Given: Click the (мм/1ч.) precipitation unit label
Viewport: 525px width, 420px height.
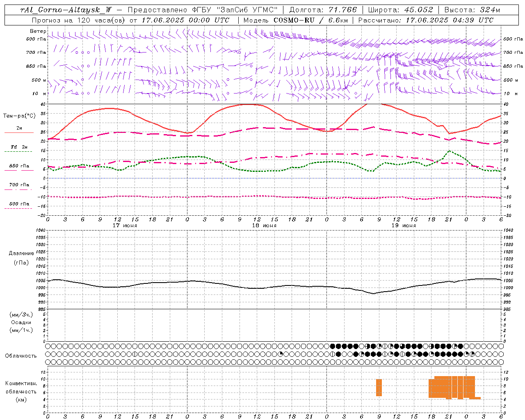Looking at the screenshot, I should [21, 330].
